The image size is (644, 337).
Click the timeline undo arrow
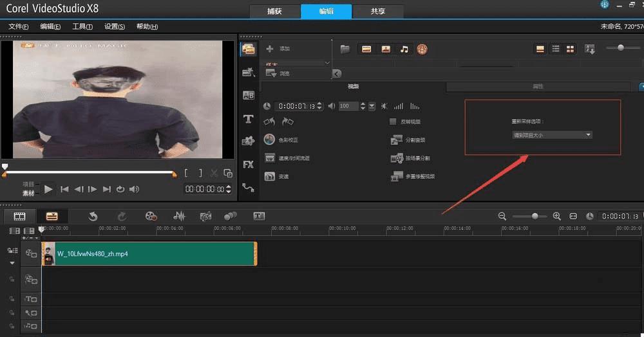point(93,217)
